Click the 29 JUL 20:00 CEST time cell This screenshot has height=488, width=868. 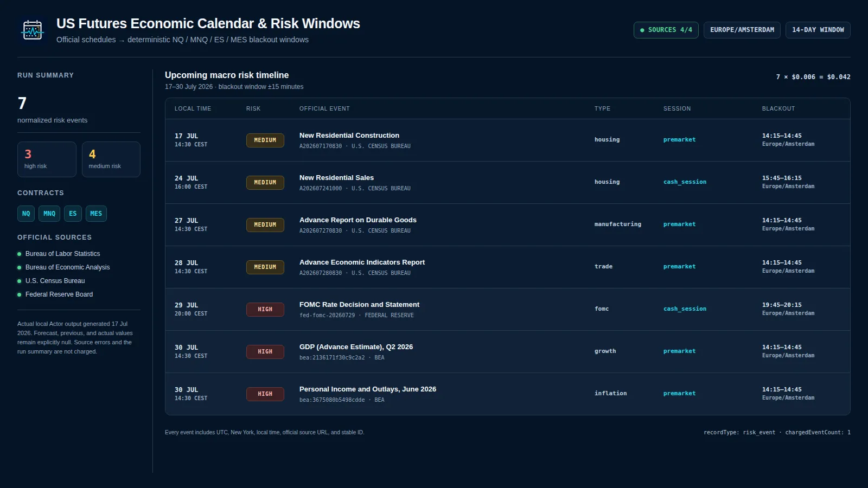191,309
